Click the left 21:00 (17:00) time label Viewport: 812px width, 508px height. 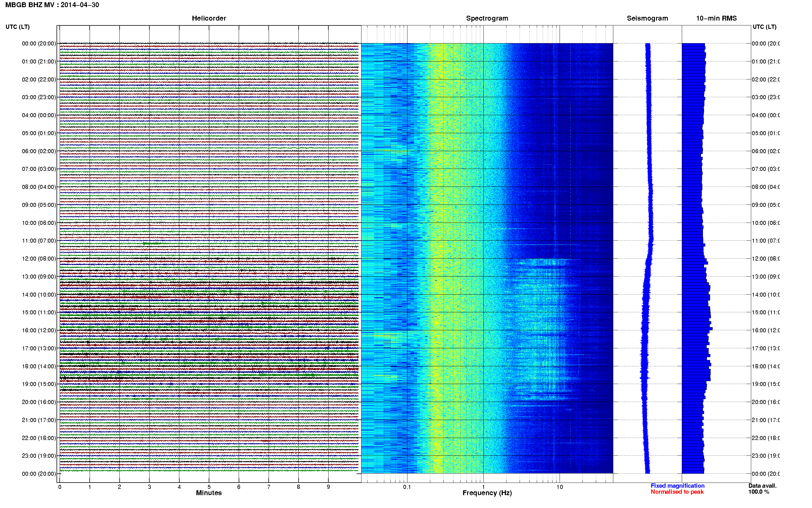[x=39, y=420]
